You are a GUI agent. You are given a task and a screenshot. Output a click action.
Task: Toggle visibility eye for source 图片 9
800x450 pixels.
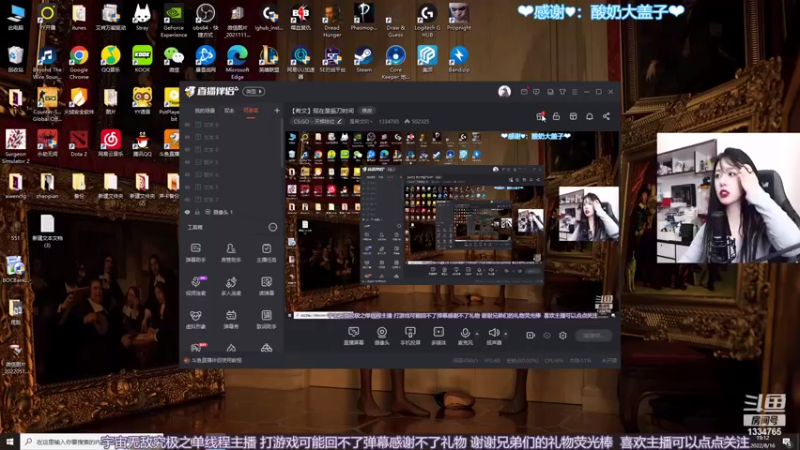pos(187,162)
